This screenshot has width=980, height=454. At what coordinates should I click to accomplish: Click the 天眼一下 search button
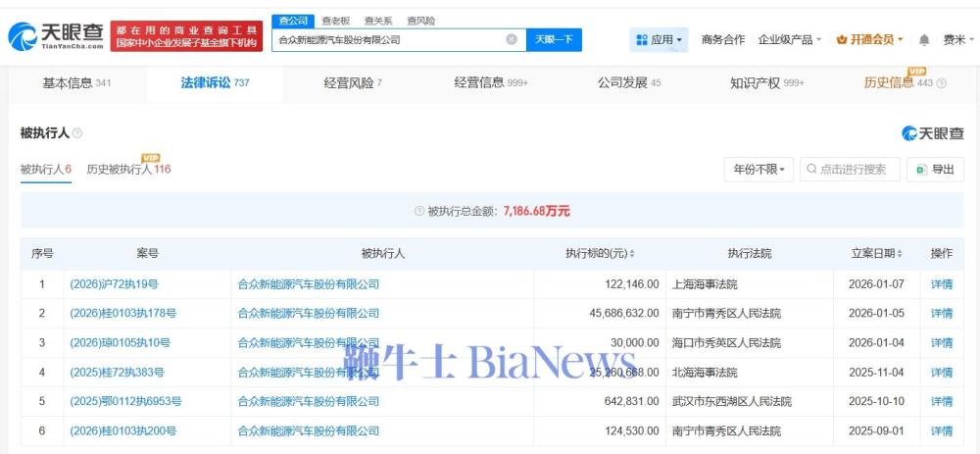[x=554, y=39]
